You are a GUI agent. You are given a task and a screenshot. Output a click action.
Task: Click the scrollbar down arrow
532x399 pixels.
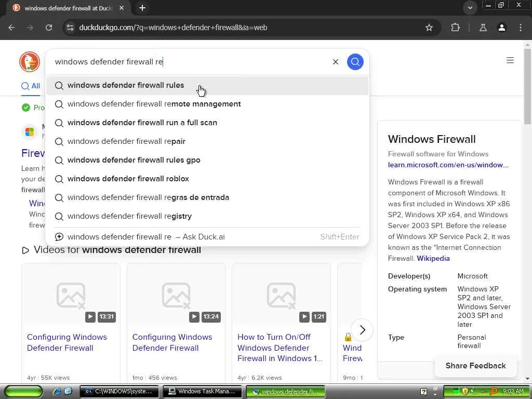click(x=527, y=379)
